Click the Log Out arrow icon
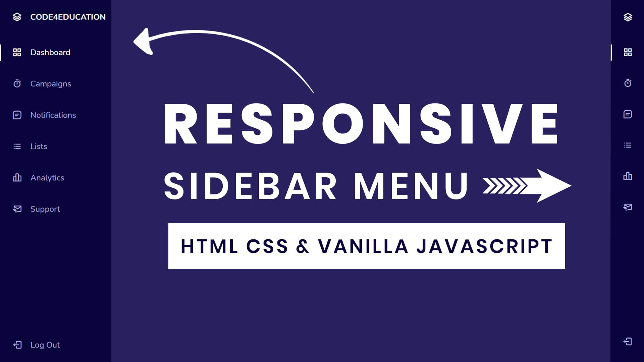The height and width of the screenshot is (362, 644). click(x=17, y=345)
